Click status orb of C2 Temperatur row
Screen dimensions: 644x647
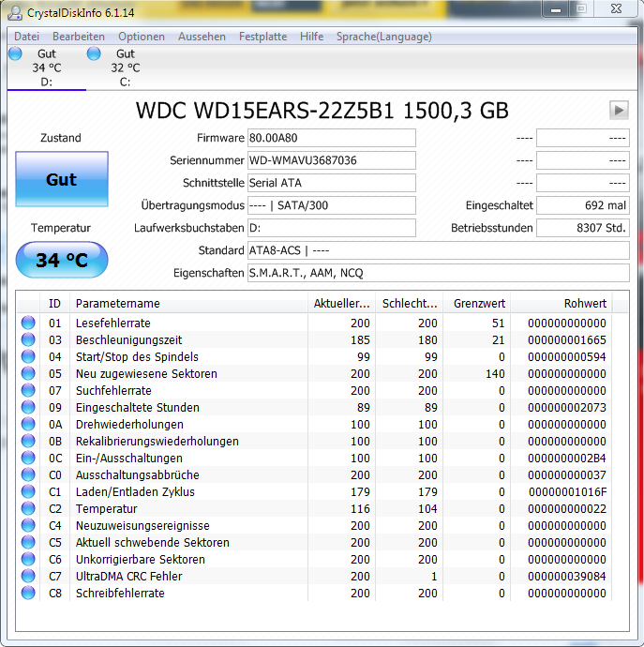pyautogui.click(x=28, y=508)
